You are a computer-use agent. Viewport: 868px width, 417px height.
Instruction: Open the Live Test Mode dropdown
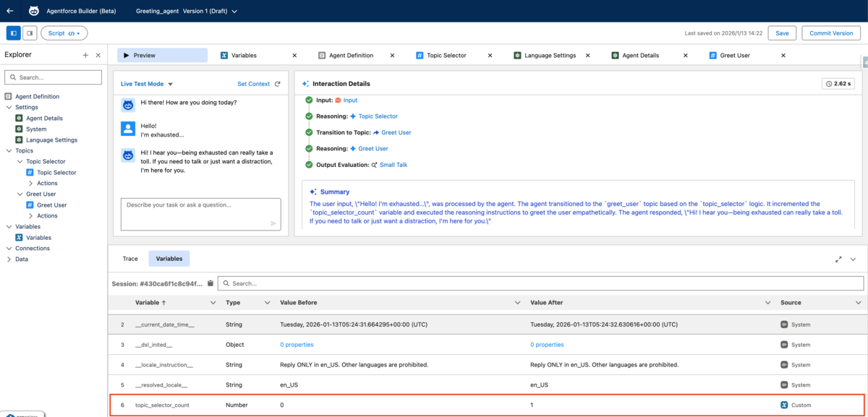point(147,84)
